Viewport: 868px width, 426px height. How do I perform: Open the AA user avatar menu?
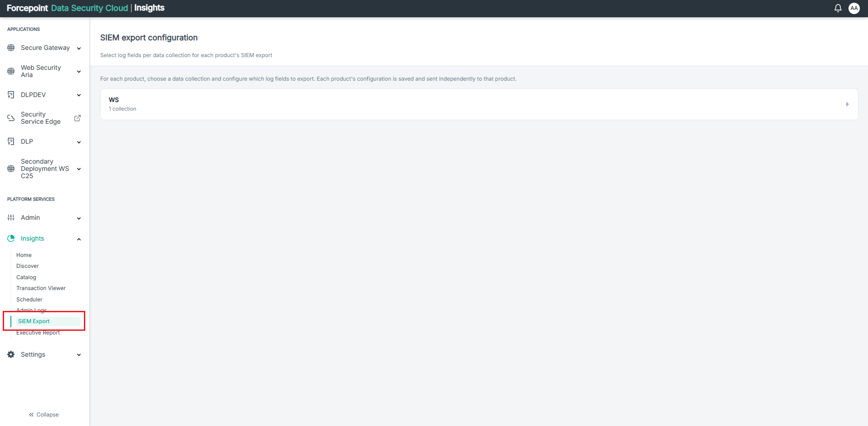click(x=854, y=8)
